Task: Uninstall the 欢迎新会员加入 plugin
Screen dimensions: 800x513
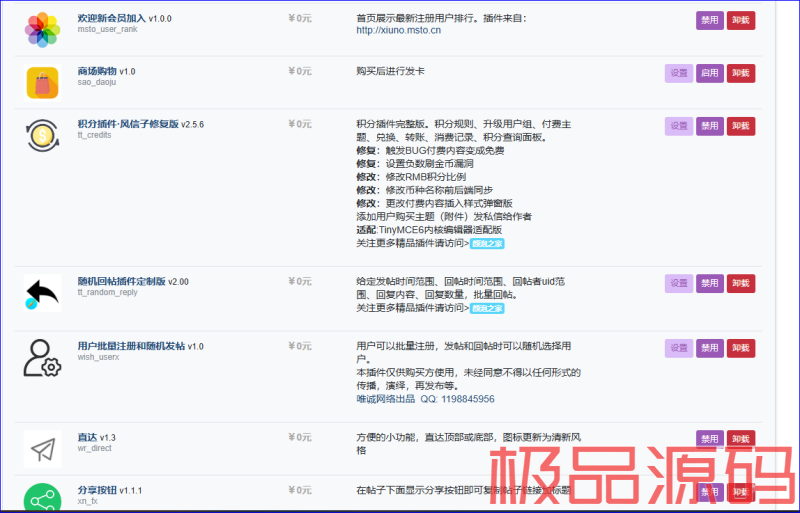Action: click(x=741, y=20)
